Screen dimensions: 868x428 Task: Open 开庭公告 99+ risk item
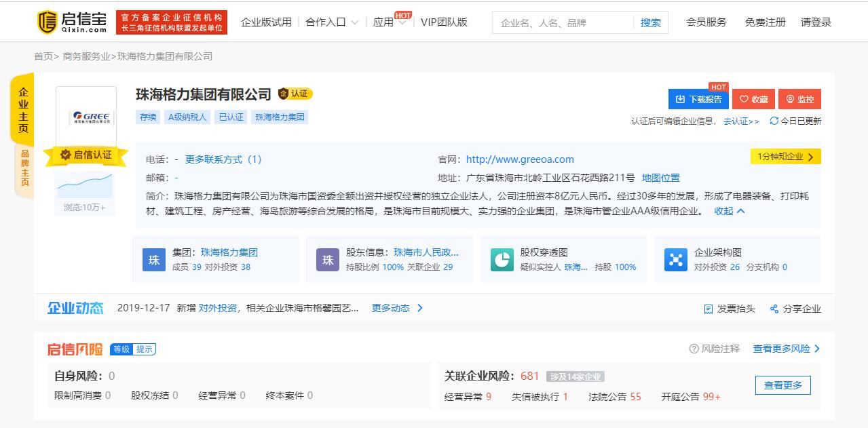click(x=691, y=396)
